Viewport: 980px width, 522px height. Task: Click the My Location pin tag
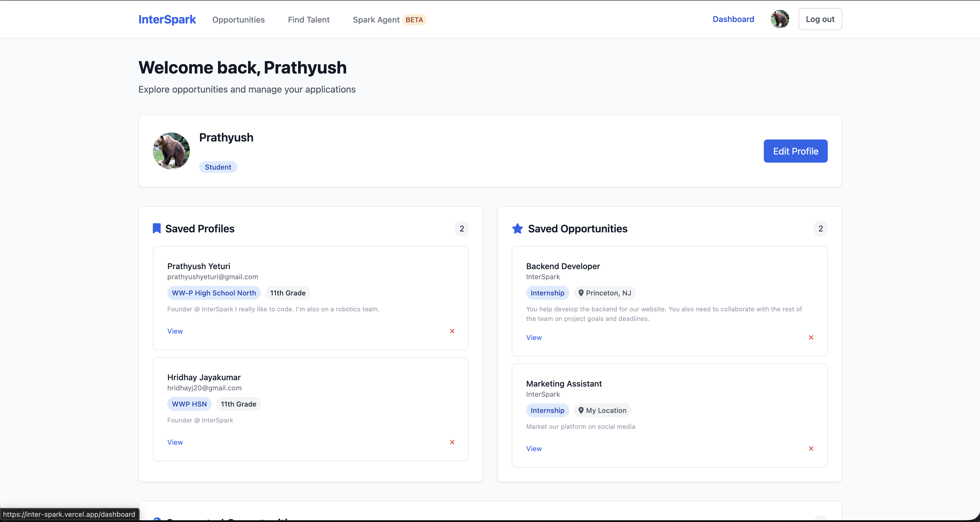(602, 411)
